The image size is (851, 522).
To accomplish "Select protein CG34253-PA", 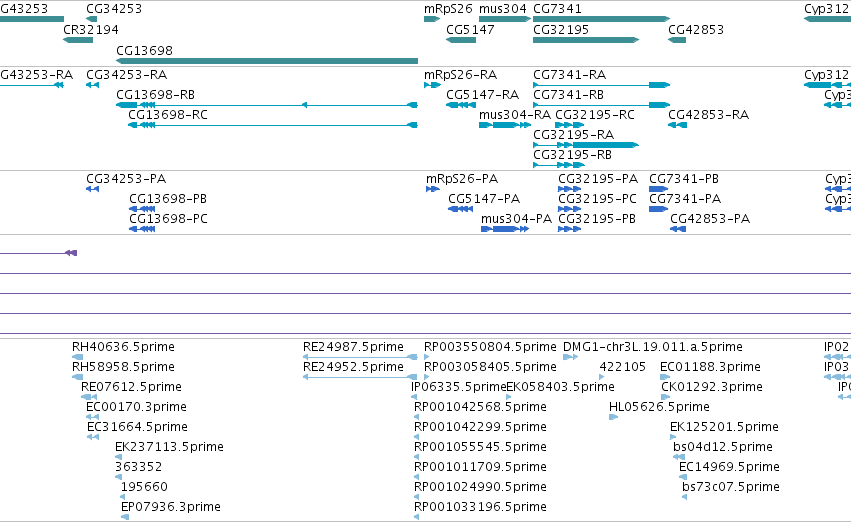I will point(126,179).
